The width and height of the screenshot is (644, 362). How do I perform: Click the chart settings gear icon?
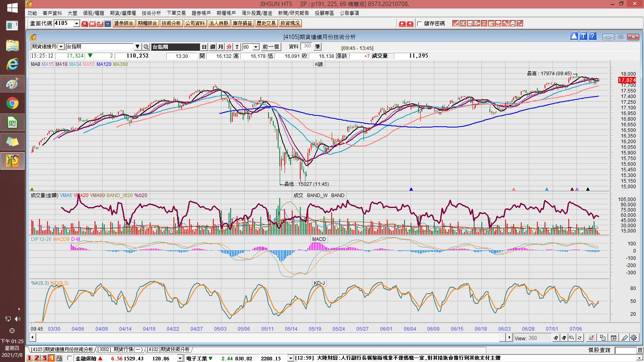pyautogui.click(x=634, y=338)
